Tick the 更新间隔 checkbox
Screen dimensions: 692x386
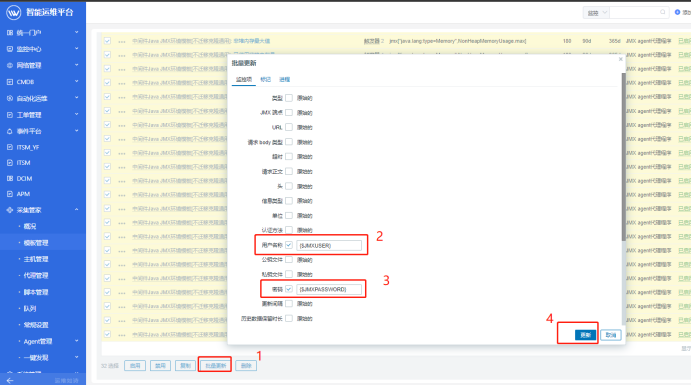(289, 304)
